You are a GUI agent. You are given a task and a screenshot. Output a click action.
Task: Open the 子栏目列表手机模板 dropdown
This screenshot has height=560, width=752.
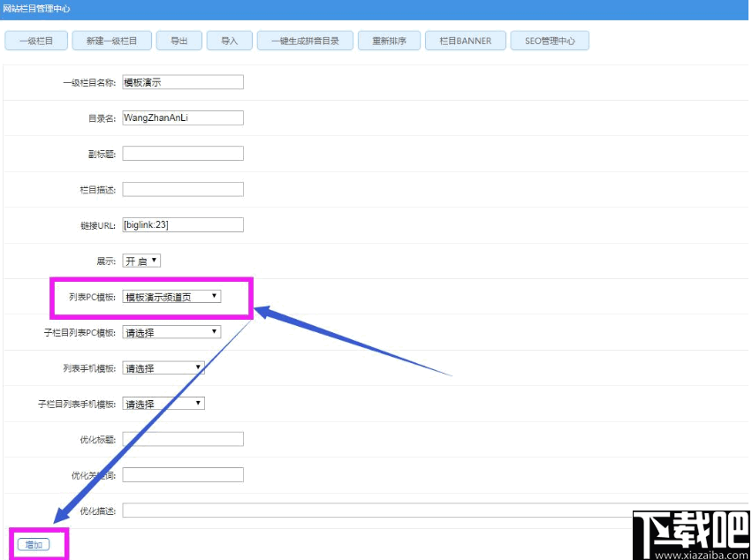[163, 403]
